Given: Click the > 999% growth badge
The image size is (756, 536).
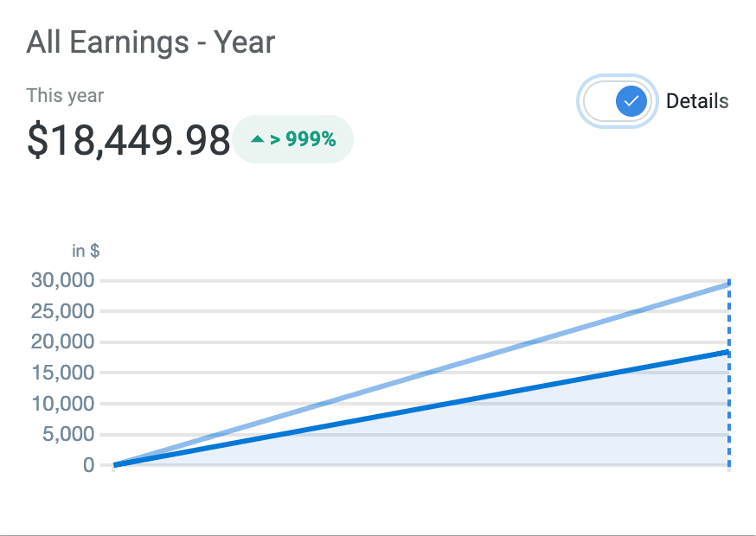Looking at the screenshot, I should click(293, 138).
